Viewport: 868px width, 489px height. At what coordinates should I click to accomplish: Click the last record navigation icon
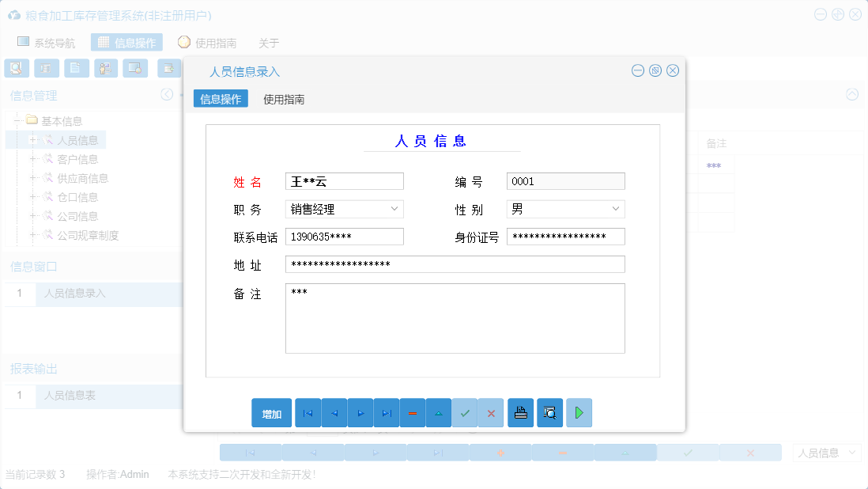(x=386, y=412)
